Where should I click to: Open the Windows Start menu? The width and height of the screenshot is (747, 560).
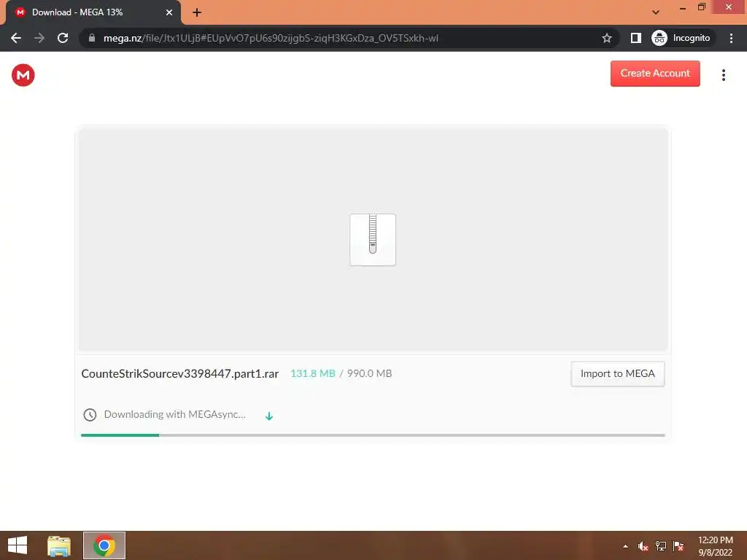point(18,545)
